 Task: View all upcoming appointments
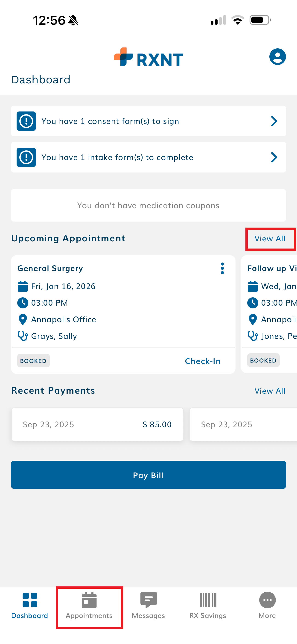(270, 239)
